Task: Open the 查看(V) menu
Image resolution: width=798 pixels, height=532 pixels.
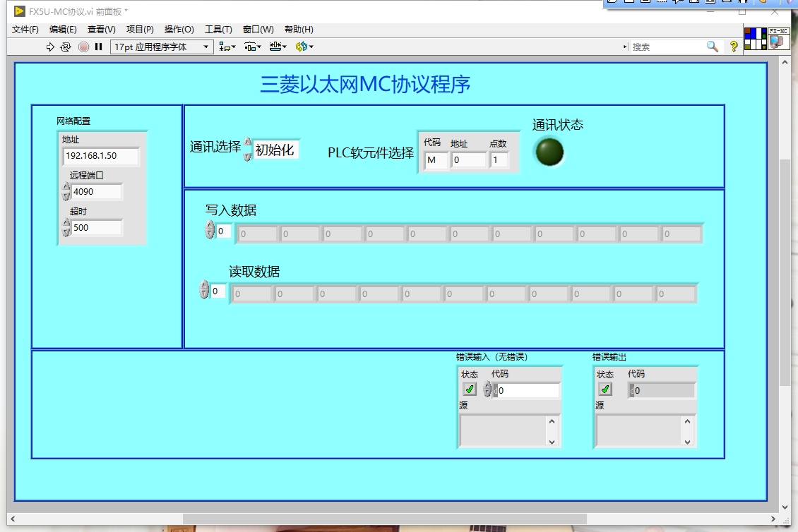Action: click(x=101, y=30)
